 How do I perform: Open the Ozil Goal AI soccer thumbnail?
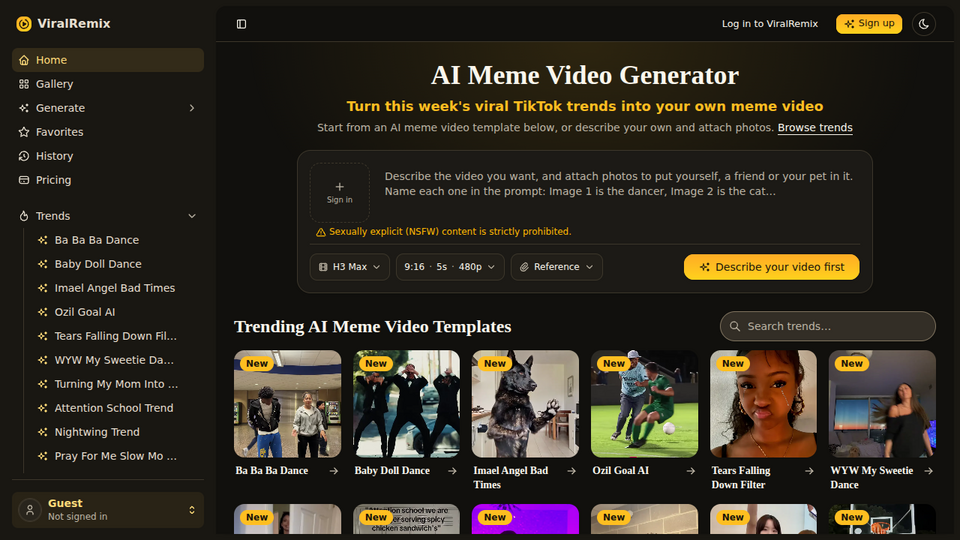[x=644, y=404]
